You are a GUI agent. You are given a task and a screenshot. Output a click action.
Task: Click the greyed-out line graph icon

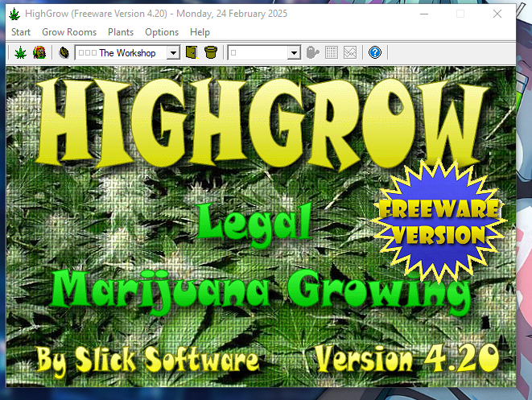point(350,52)
